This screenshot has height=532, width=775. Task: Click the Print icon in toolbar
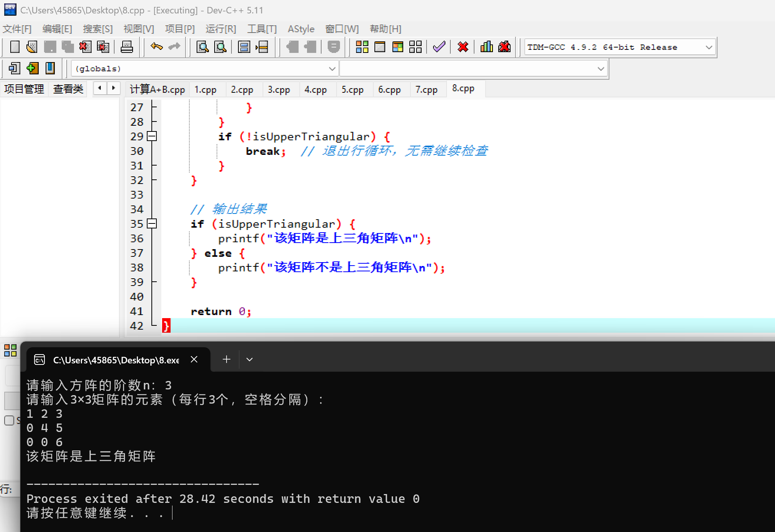tap(126, 47)
